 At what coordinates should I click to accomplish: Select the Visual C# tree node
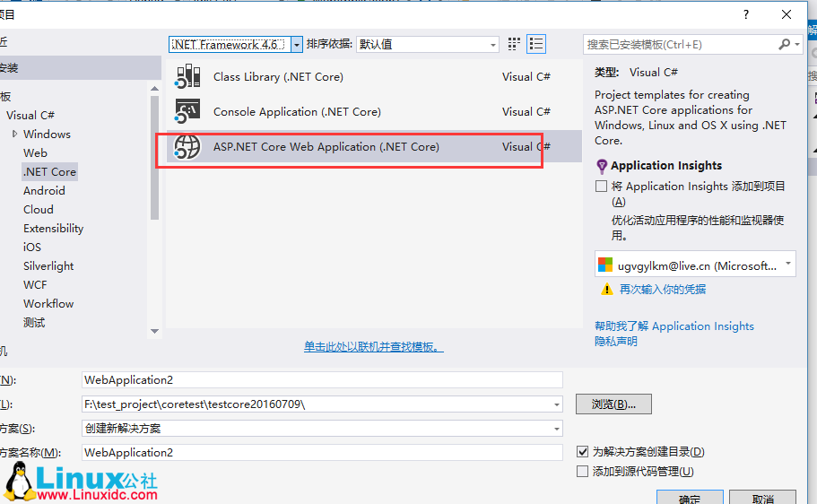coord(30,115)
